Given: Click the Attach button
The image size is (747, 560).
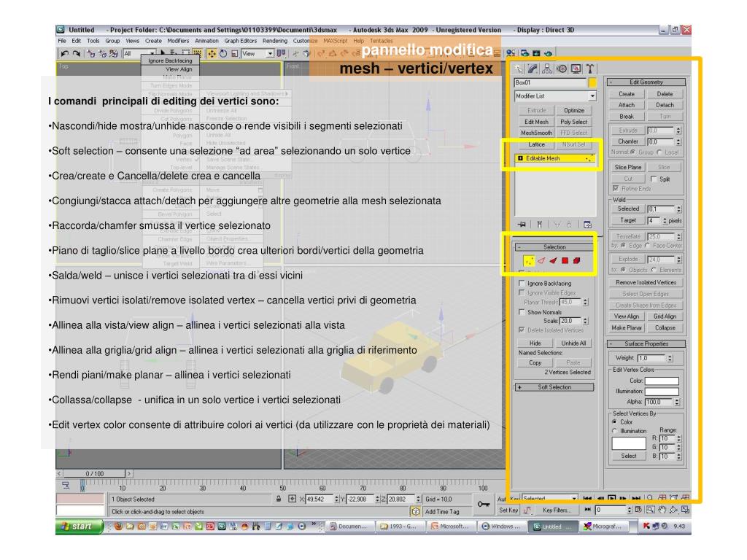Looking at the screenshot, I should point(627,105).
